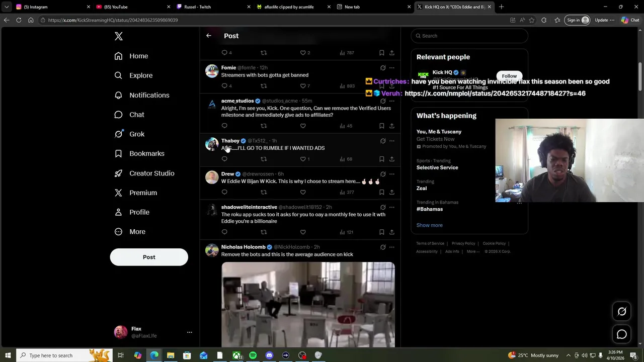
Task: Open floating Grok button
Action: coord(622,312)
